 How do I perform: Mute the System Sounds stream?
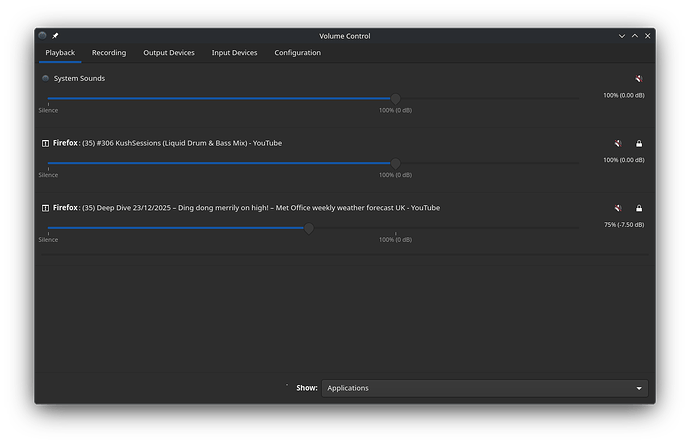638,79
